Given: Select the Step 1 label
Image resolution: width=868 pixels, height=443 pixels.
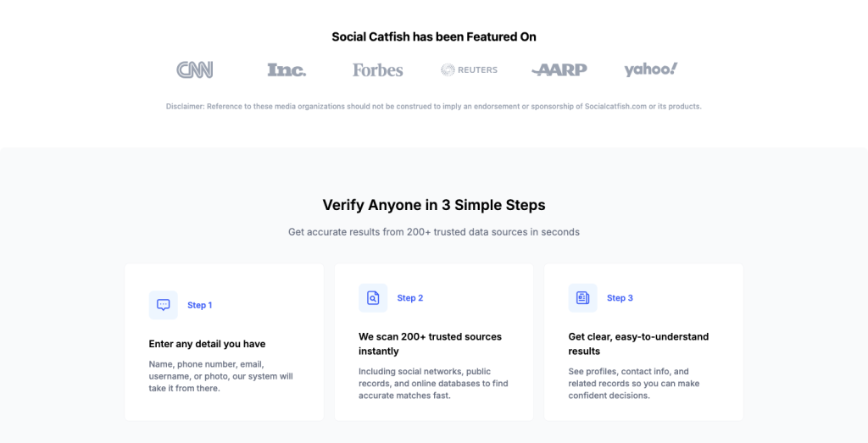Looking at the screenshot, I should pos(200,305).
